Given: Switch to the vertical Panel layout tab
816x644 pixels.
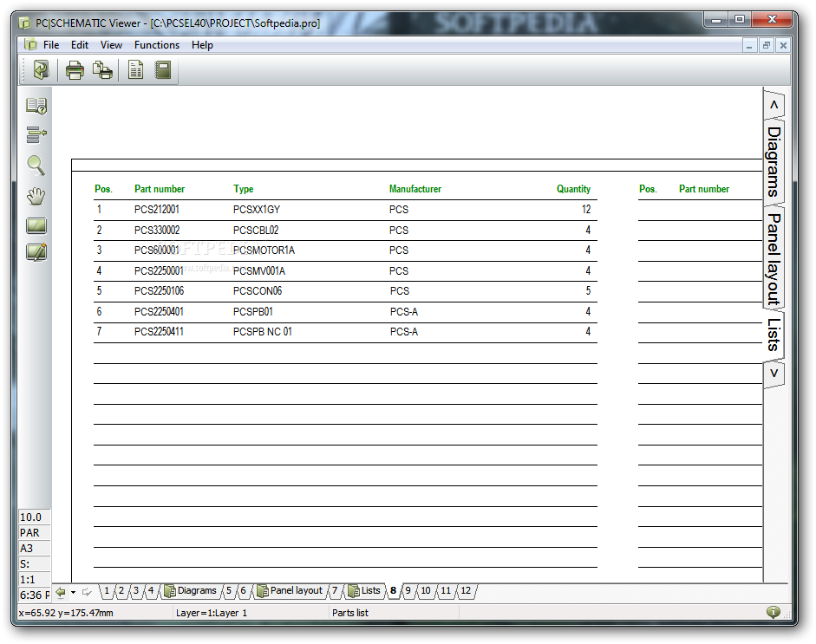Looking at the screenshot, I should point(774,259).
